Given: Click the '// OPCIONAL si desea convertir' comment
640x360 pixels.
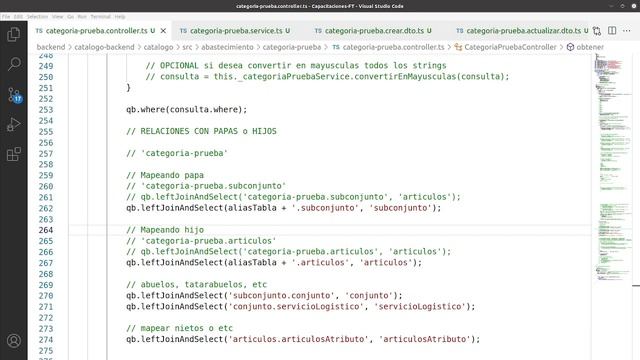Looking at the screenshot, I should click(x=296, y=66).
